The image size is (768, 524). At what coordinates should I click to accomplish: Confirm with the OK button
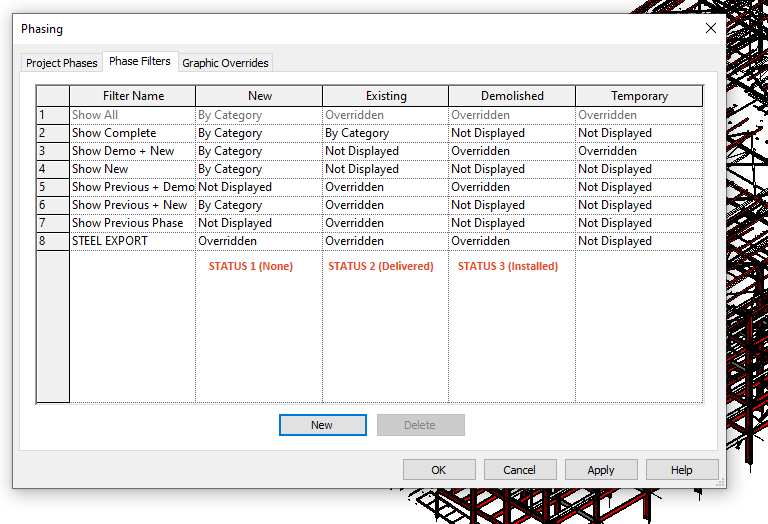(x=439, y=470)
